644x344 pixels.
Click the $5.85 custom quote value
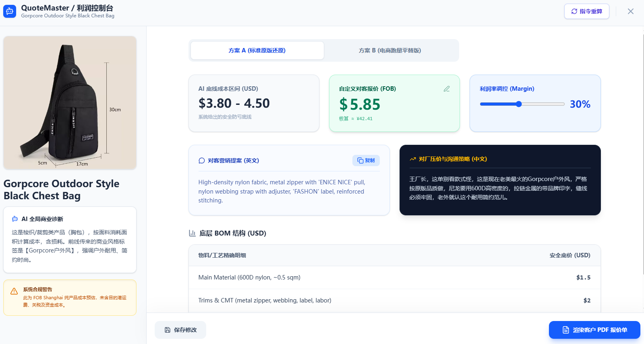click(x=360, y=104)
